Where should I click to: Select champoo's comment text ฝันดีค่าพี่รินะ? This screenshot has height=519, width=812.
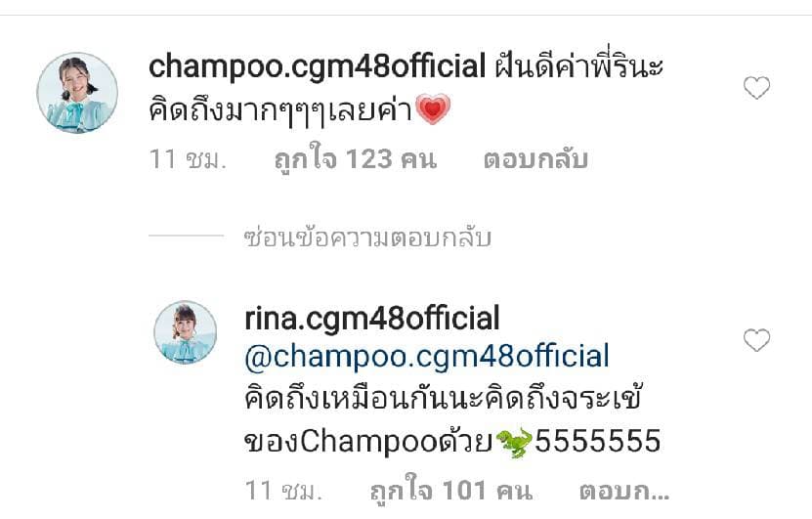click(579, 66)
